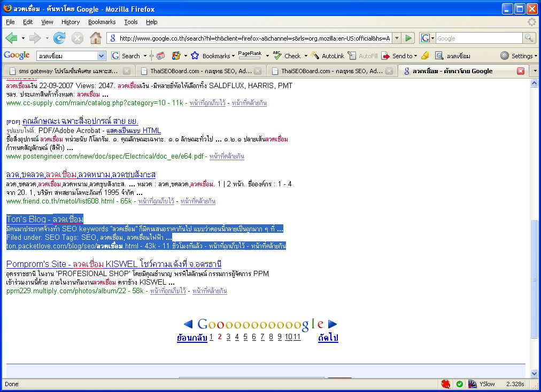Open the Tools menu
This screenshot has height=392, width=541.
click(131, 22)
